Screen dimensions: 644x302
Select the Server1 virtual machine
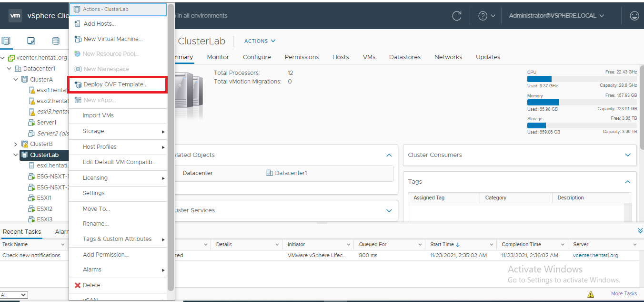(x=47, y=123)
